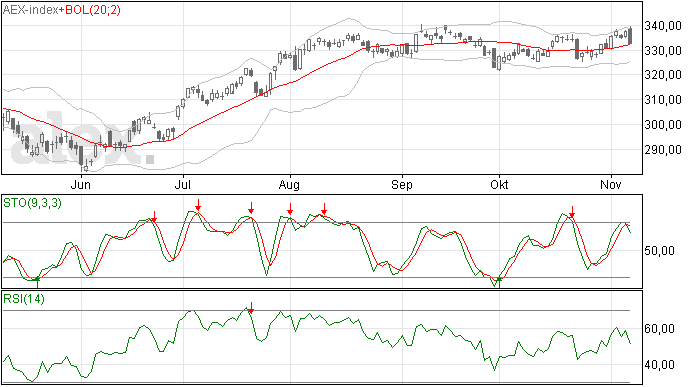The image size is (690, 387).
Task: Click the 300,00 price axis value
Action: tap(663, 125)
